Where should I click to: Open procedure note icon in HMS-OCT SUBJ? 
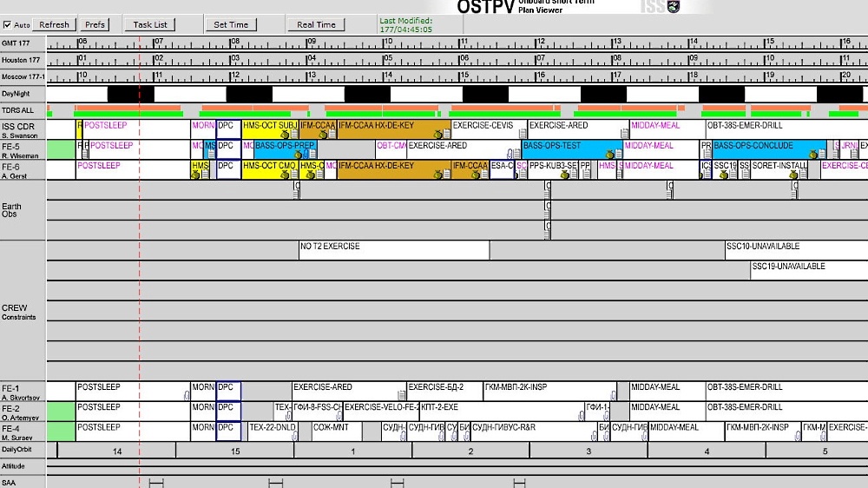tap(294, 134)
